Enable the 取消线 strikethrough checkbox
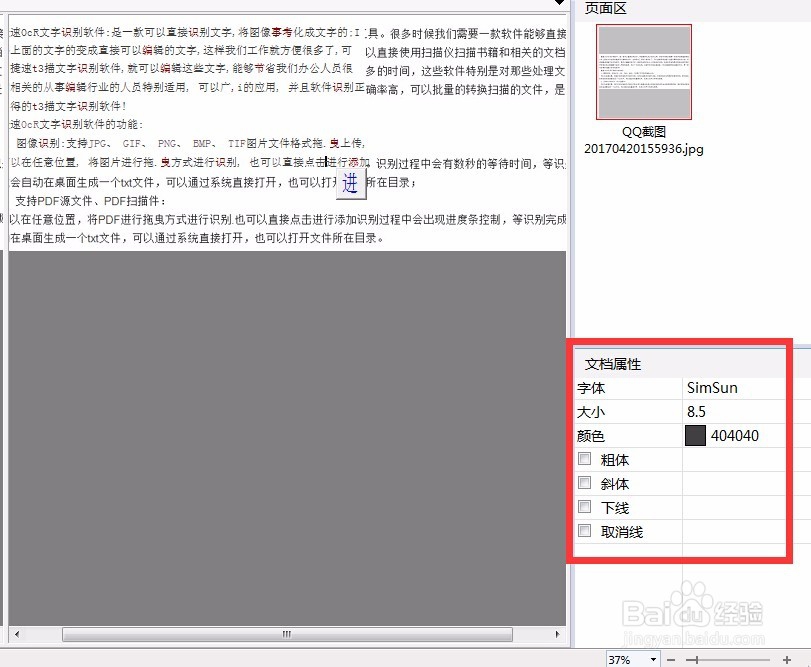Screen dimensions: 811x667 point(584,531)
